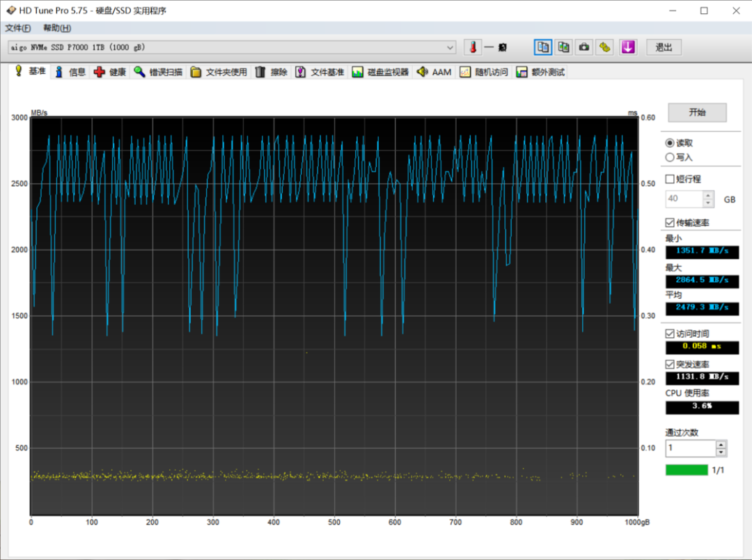This screenshot has width=752, height=560.
Task: Click the 0.058 ms access time value
Action: 702,346
